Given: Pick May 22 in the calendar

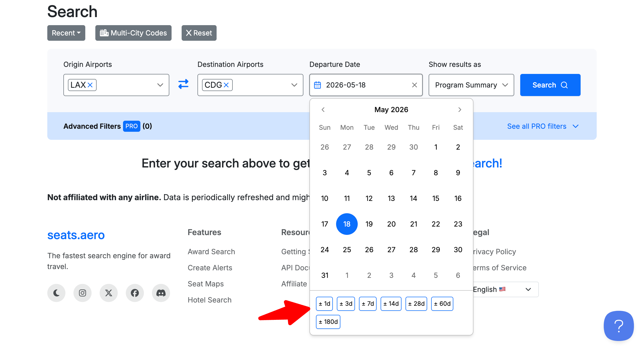Looking at the screenshot, I should [436, 224].
